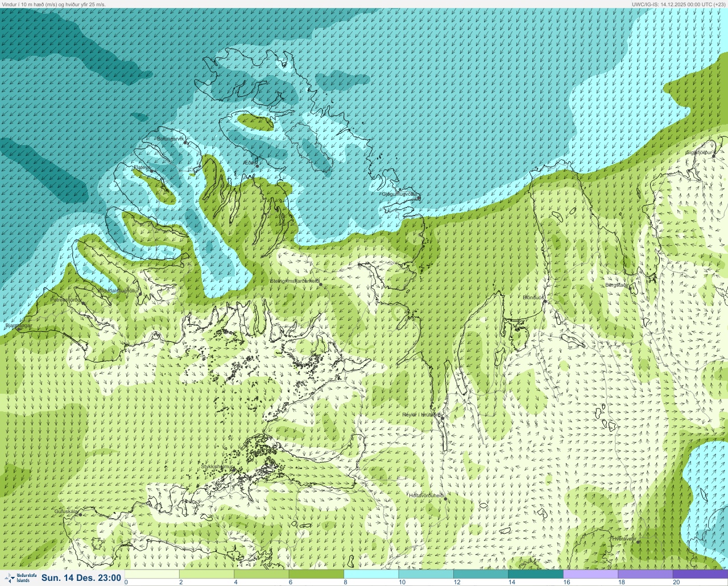The width and height of the screenshot is (728, 586).
Task: Click the 18–20 m/s purple legend swatch
Action: pos(646,574)
